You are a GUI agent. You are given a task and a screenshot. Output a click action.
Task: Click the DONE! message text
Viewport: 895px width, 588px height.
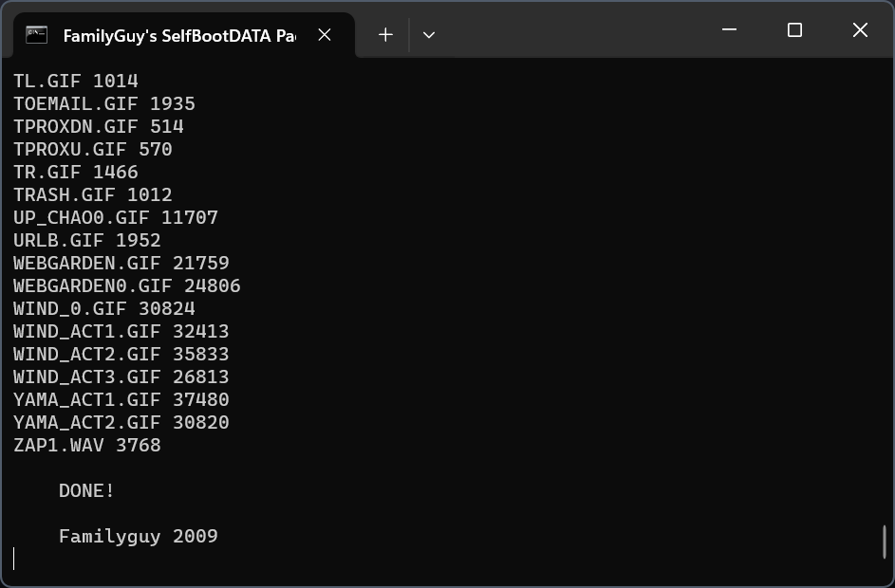point(86,490)
